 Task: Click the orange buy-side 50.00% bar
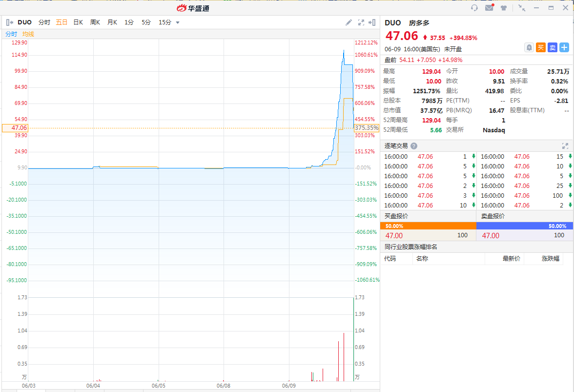point(429,226)
